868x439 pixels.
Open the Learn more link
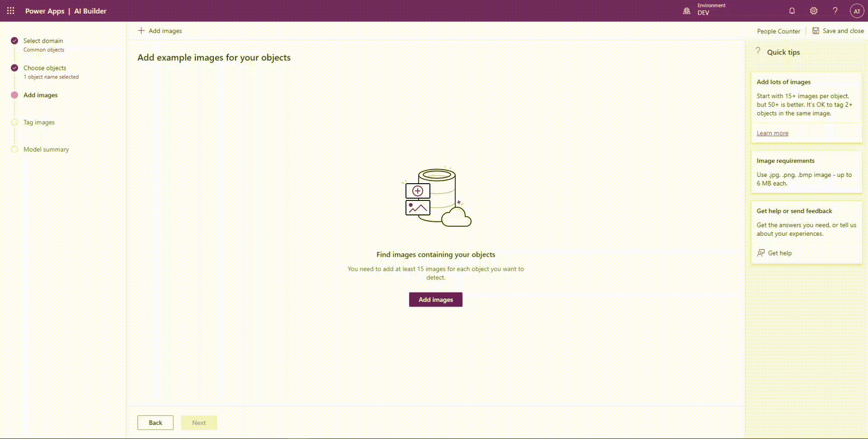click(772, 133)
